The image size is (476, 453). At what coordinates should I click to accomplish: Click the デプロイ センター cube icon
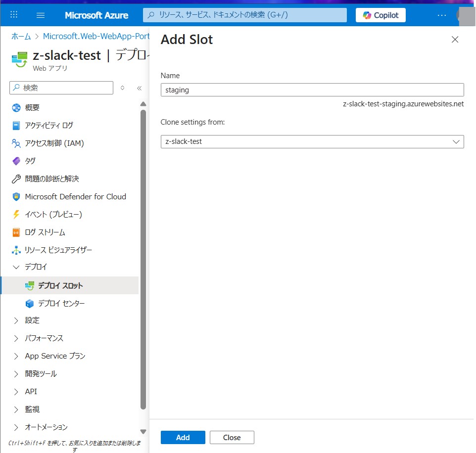(x=30, y=304)
